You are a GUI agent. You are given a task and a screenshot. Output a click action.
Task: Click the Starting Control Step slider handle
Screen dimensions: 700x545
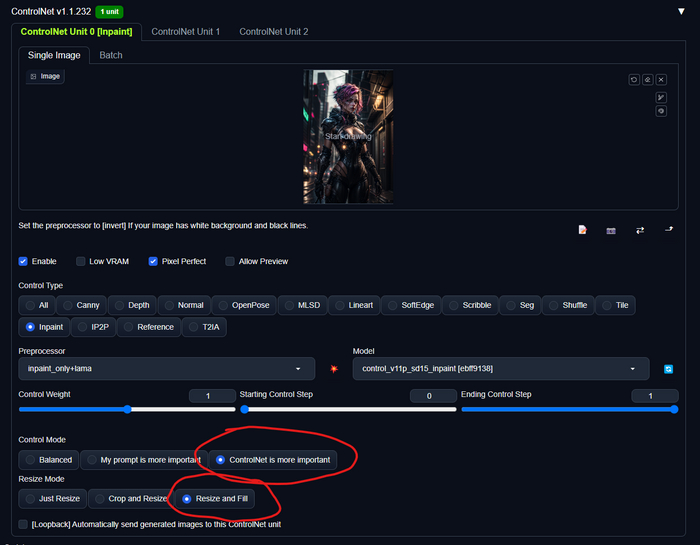(244, 409)
